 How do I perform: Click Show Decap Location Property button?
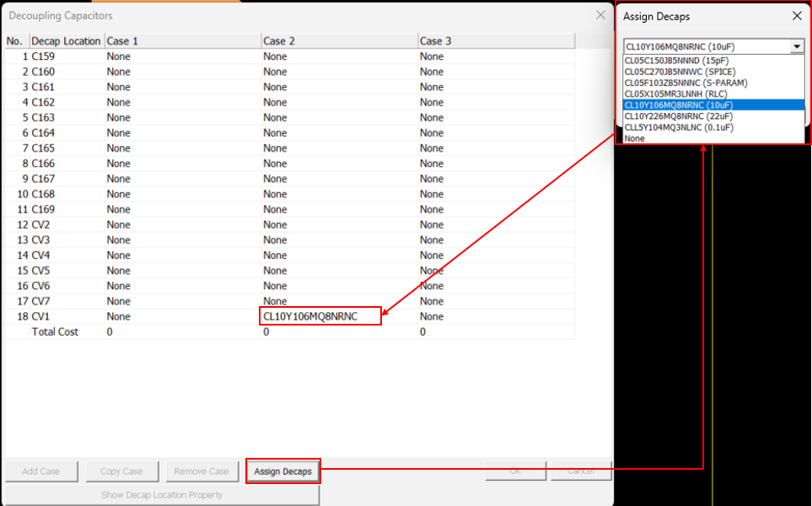tap(162, 495)
